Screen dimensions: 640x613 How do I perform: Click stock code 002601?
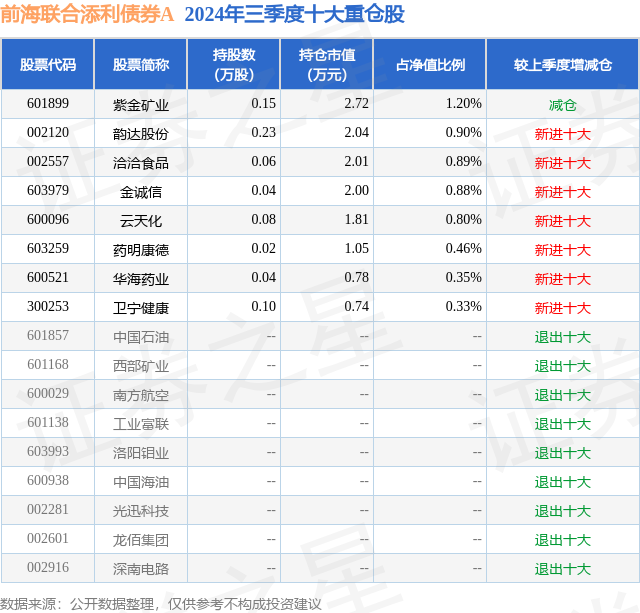pos(48,538)
